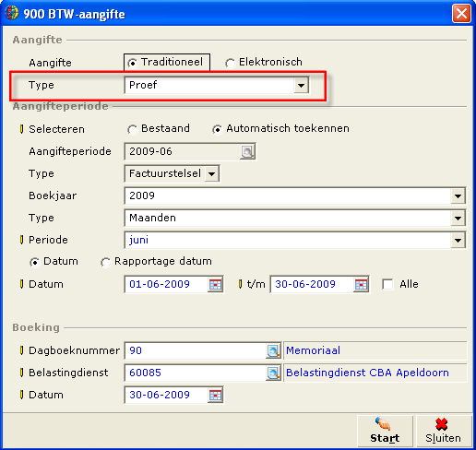Click the Start button
The image size is (476, 450).
coord(385,432)
